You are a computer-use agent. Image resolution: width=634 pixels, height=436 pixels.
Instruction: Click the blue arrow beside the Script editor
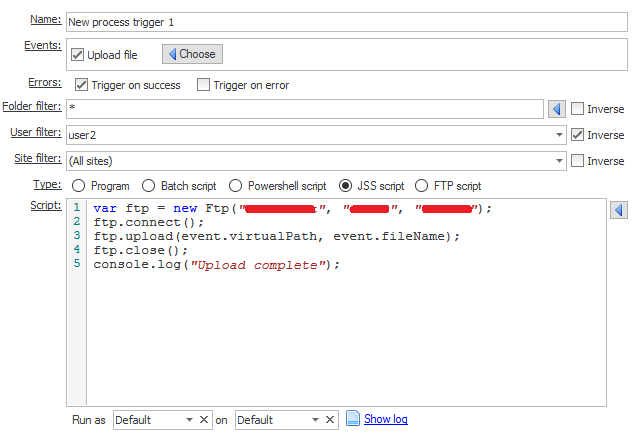point(618,210)
